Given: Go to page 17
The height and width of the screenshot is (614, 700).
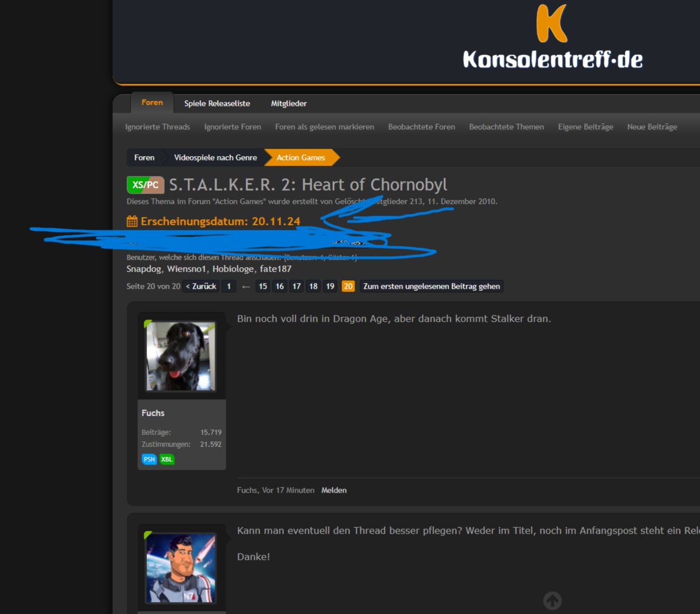Looking at the screenshot, I should coord(296,286).
